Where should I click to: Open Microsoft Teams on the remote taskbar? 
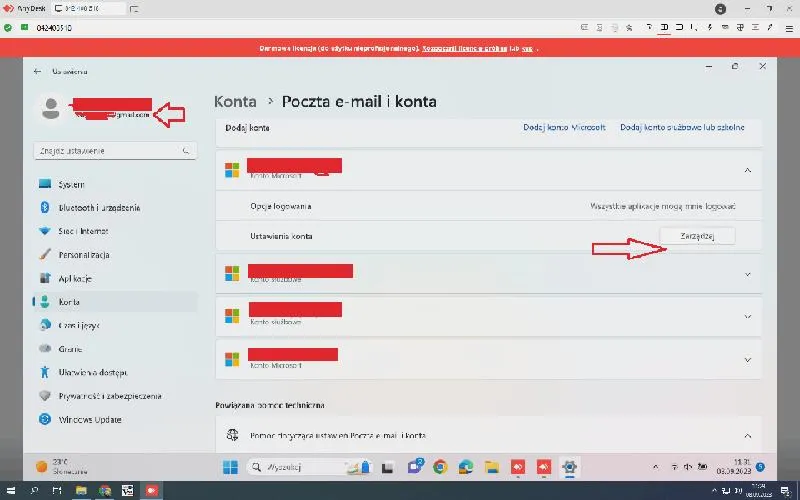[x=415, y=466]
